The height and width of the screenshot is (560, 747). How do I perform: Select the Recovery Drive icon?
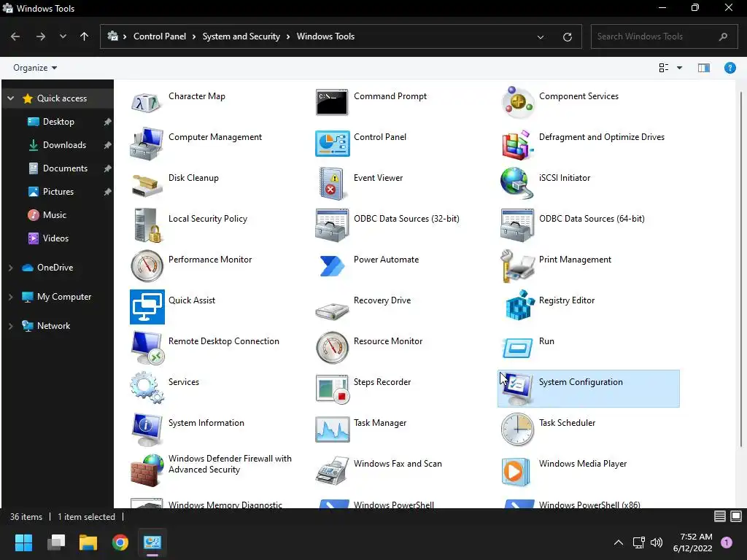pos(332,311)
